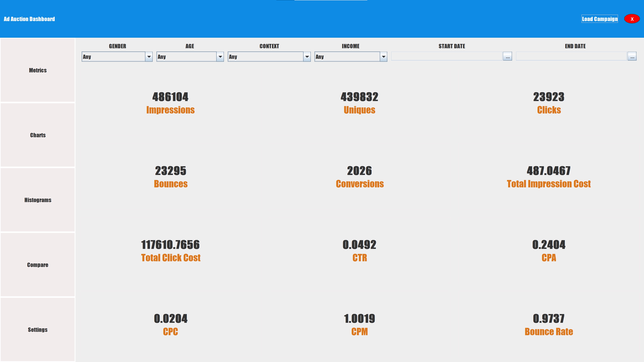This screenshot has width=644, height=362.
Task: Click the Load Campaign button
Action: pyautogui.click(x=600, y=19)
